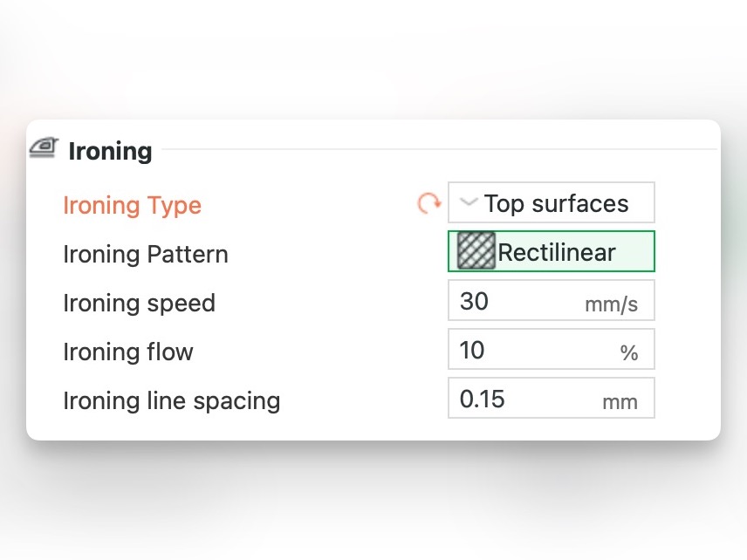Click the Ironing Pattern label
The width and height of the screenshot is (747, 560).
[146, 255]
